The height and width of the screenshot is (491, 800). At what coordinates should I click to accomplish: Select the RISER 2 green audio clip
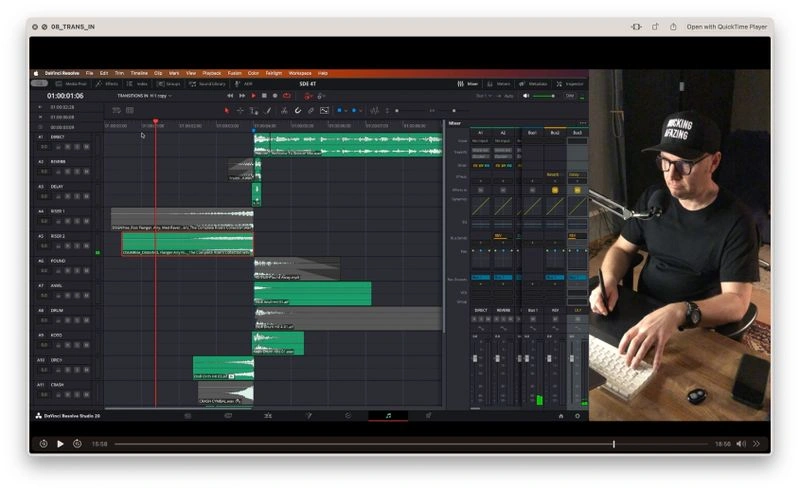(187, 244)
